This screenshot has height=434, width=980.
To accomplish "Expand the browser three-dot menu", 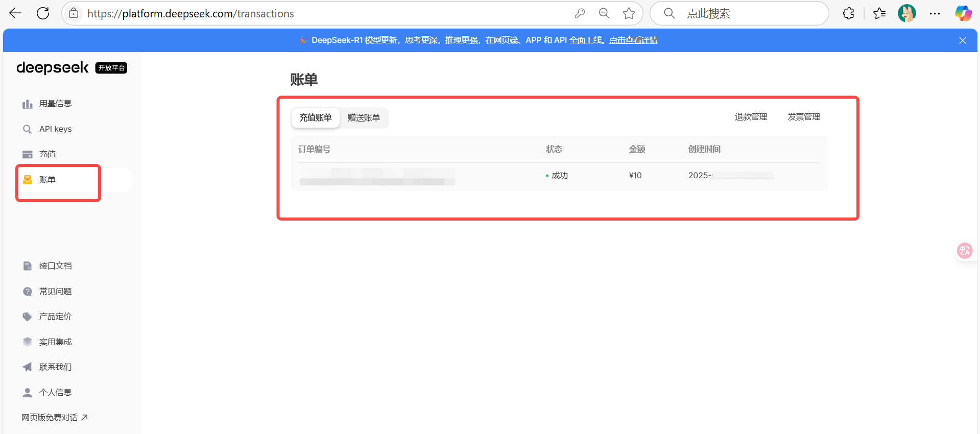I will click(935, 13).
